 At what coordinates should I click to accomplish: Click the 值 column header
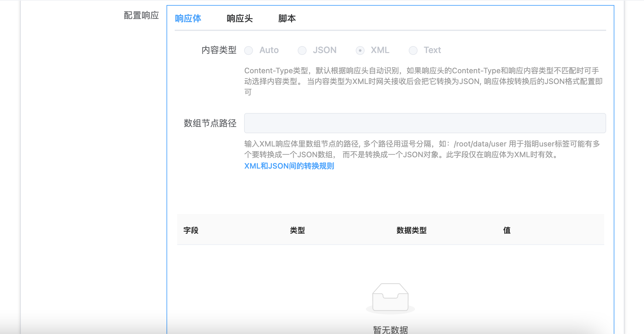[x=507, y=230]
